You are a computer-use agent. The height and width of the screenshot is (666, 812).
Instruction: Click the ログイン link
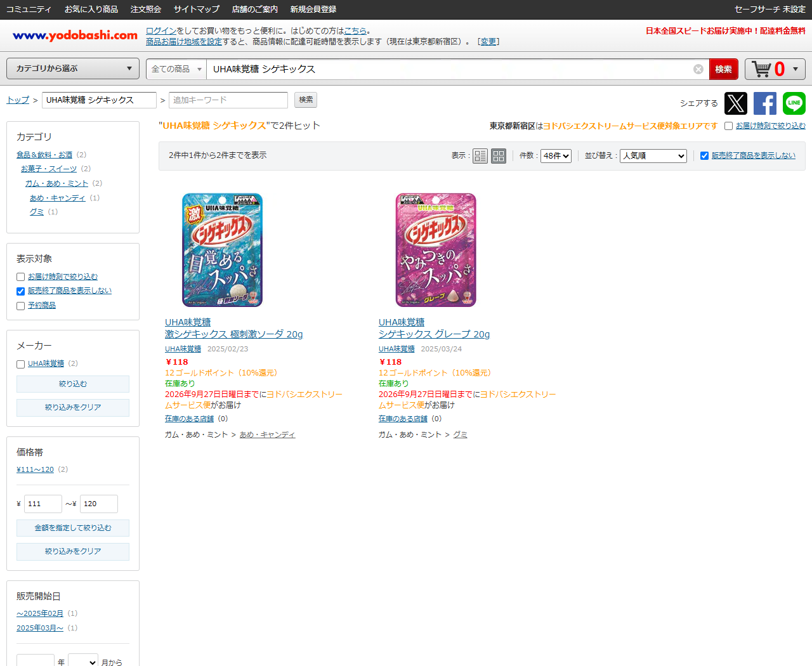(x=161, y=30)
